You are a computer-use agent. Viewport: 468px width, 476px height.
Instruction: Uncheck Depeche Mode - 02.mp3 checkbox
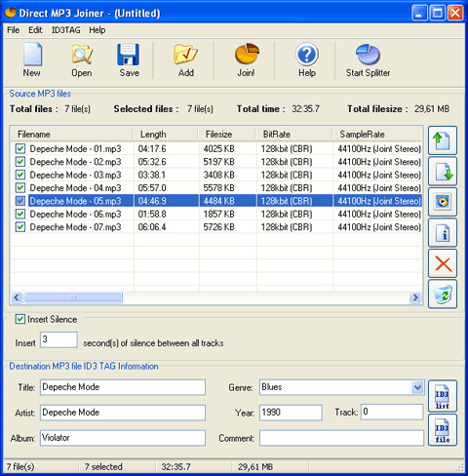(20, 162)
